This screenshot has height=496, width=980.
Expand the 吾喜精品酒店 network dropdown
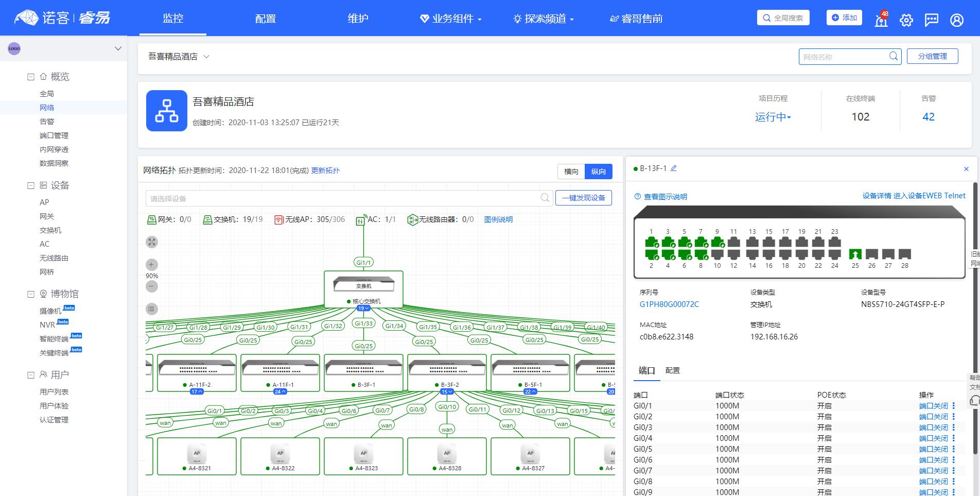pyautogui.click(x=206, y=57)
